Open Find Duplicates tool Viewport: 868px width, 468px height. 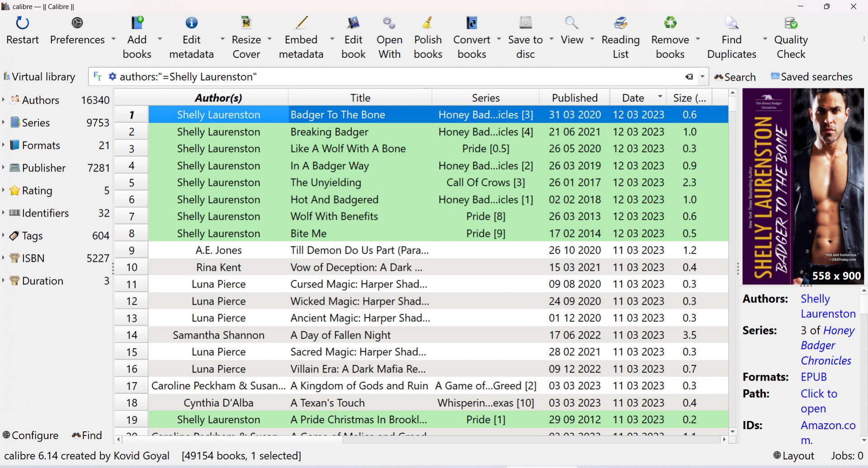tap(731, 31)
